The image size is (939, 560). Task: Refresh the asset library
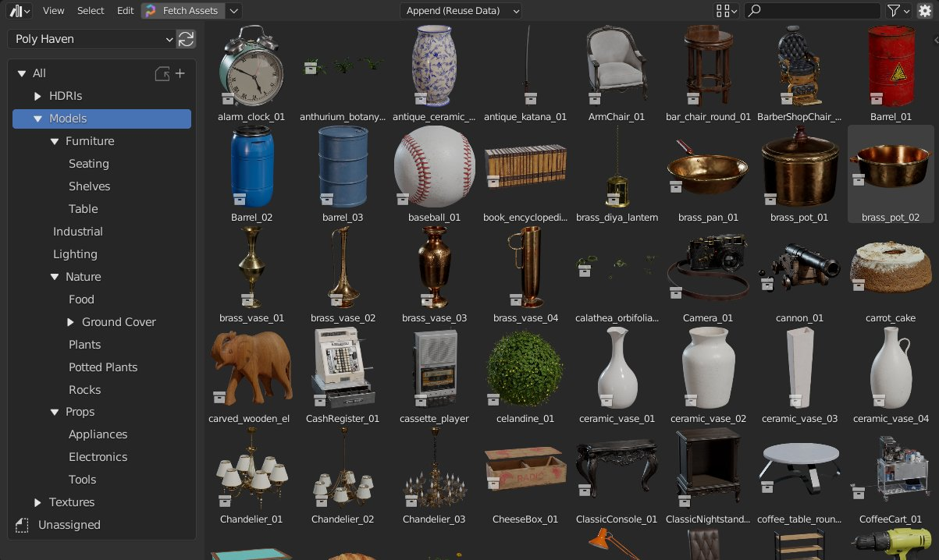(187, 39)
